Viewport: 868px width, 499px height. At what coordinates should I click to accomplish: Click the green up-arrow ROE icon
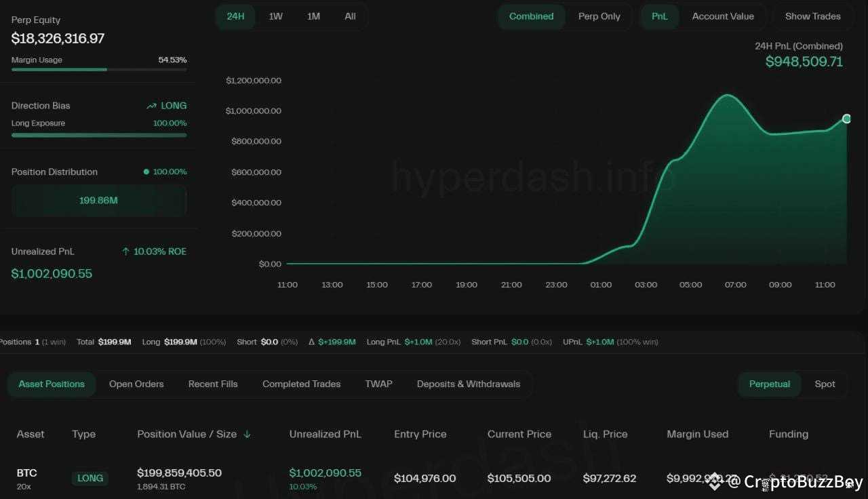[126, 251]
